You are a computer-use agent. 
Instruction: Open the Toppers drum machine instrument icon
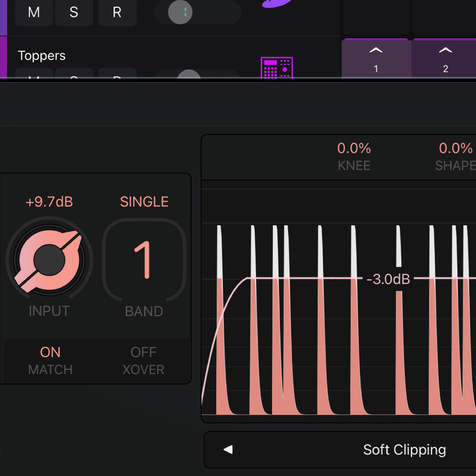pos(276,67)
